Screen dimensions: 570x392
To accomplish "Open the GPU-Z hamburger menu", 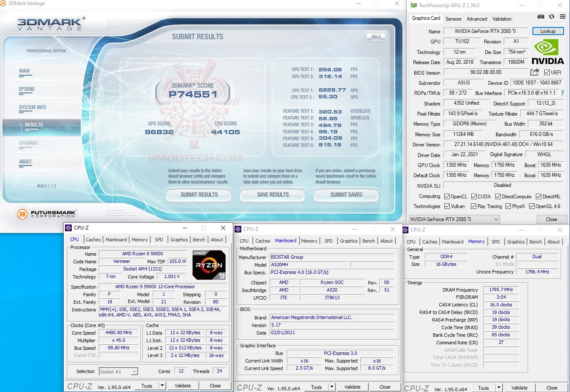I will click(562, 16).
